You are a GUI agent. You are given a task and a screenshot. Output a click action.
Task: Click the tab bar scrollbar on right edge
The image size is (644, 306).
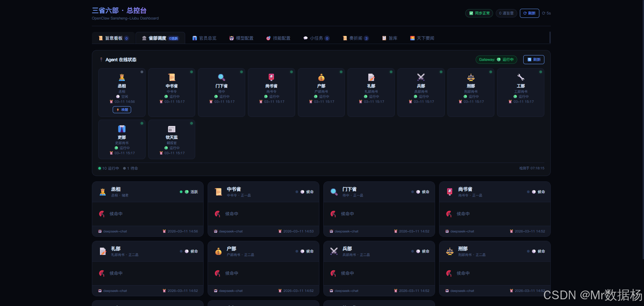[550, 38]
